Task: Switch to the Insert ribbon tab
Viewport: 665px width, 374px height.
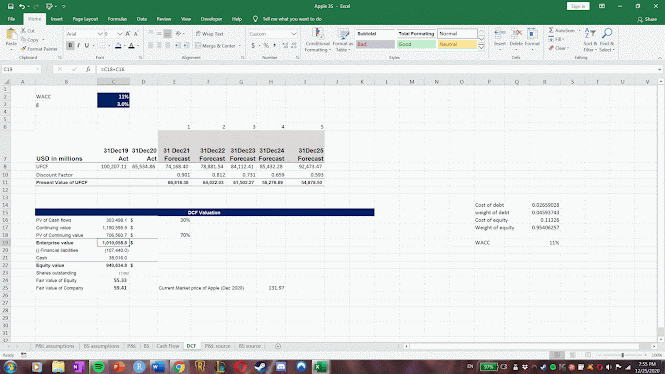Action: [56, 19]
